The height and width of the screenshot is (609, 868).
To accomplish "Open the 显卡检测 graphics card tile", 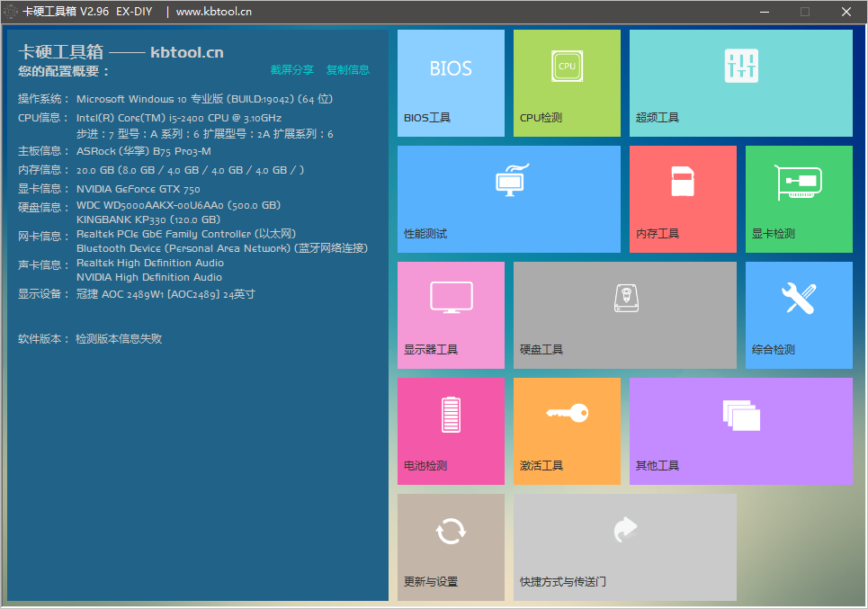I will pyautogui.click(x=799, y=200).
